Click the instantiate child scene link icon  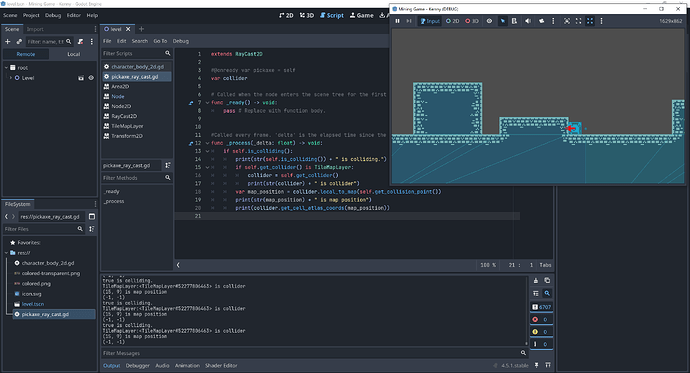pyautogui.click(x=19, y=41)
